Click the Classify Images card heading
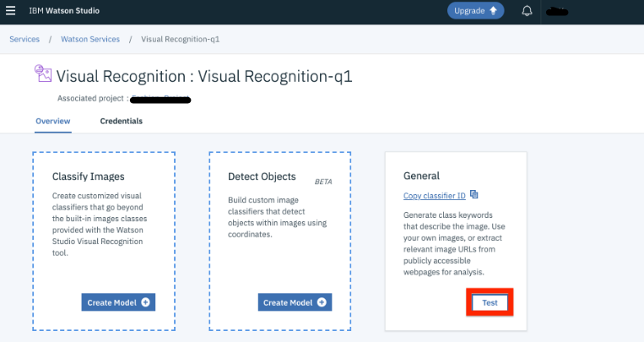Viewport: 644px width, 342px height. tap(89, 176)
